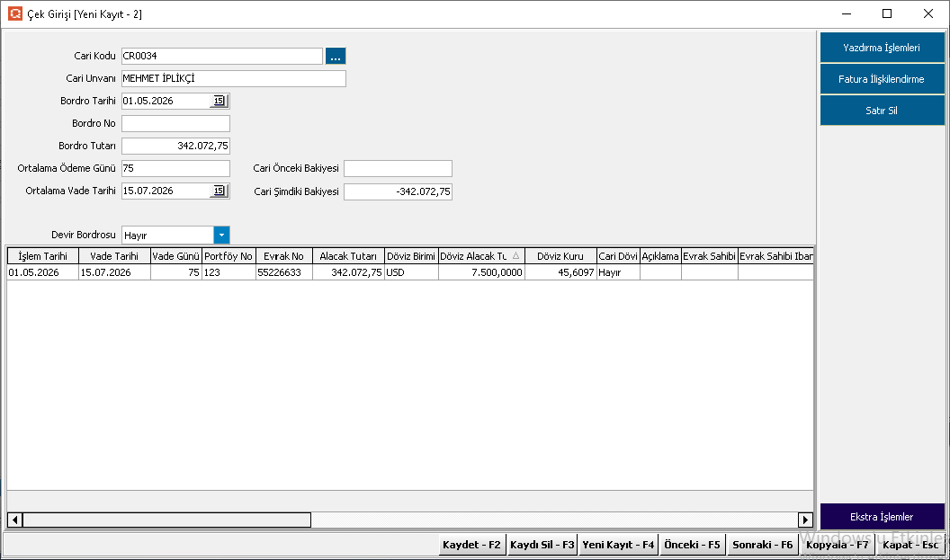This screenshot has height=560, width=950.
Task: Open the Cari Kodu lookup ellipsis button
Action: pyautogui.click(x=336, y=57)
